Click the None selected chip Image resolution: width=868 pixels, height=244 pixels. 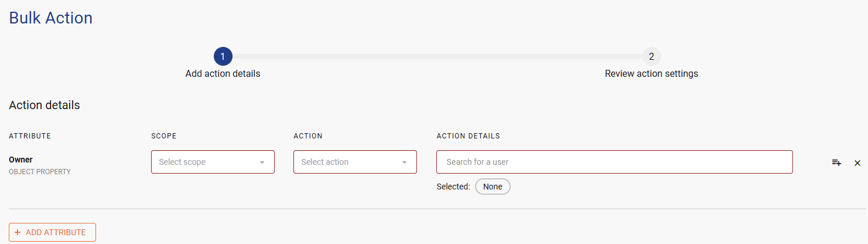493,187
